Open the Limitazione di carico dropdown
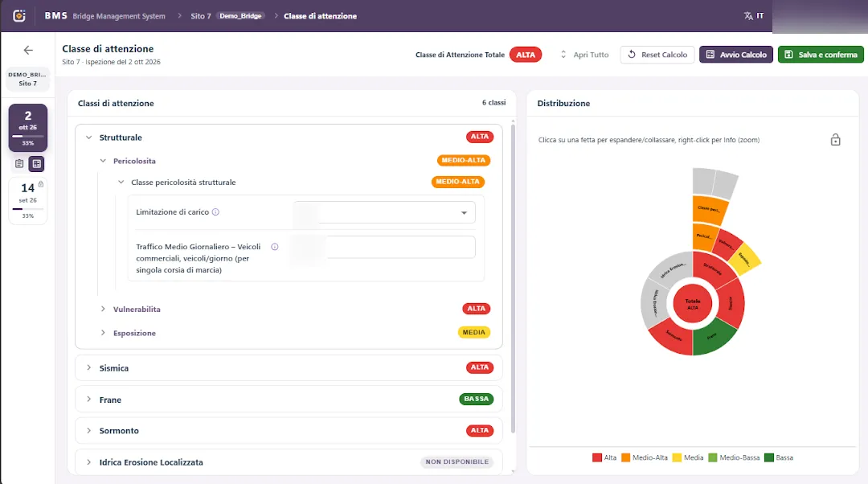This screenshot has height=484, width=868. coord(384,212)
